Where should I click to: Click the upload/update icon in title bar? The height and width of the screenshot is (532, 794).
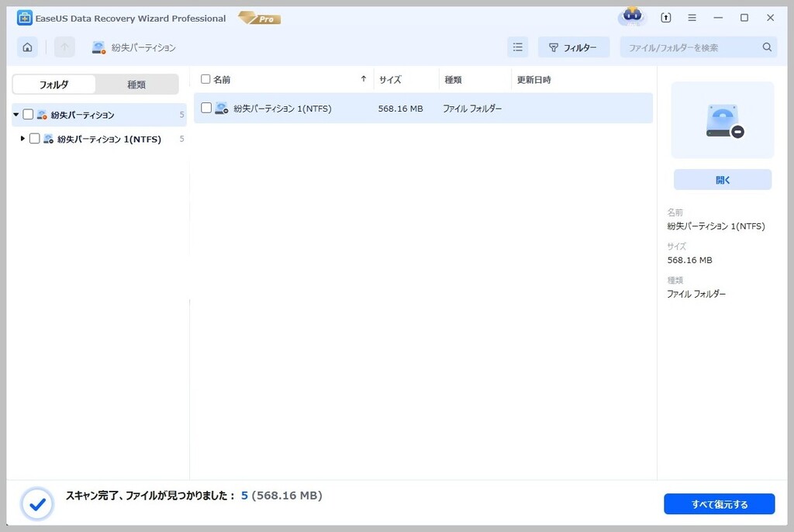click(x=666, y=18)
